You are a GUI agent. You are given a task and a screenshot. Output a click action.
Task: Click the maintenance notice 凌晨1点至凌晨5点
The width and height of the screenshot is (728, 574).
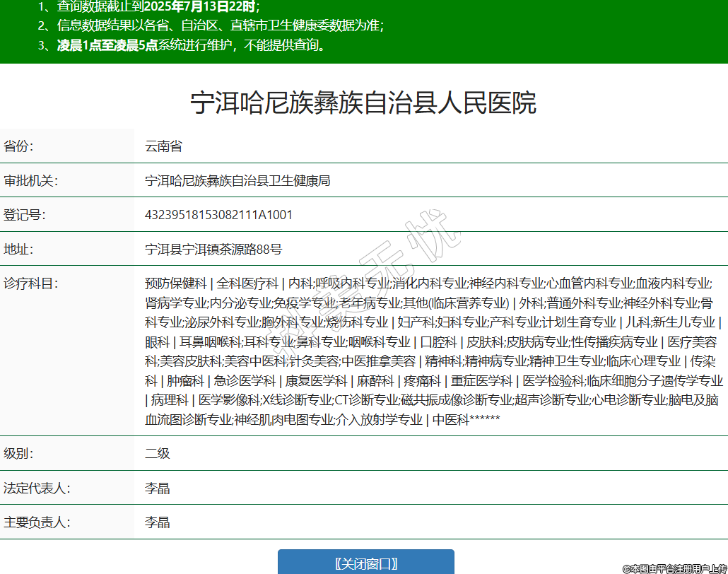[107, 46]
